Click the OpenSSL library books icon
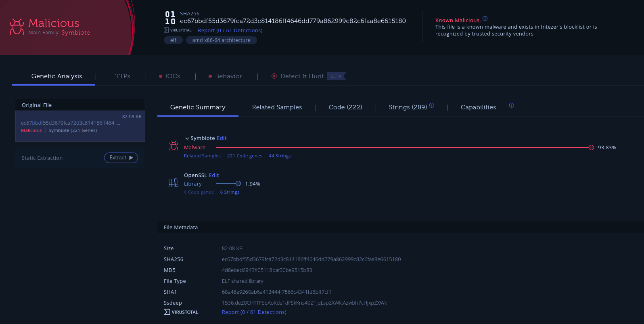This screenshot has height=324, width=644. click(174, 183)
